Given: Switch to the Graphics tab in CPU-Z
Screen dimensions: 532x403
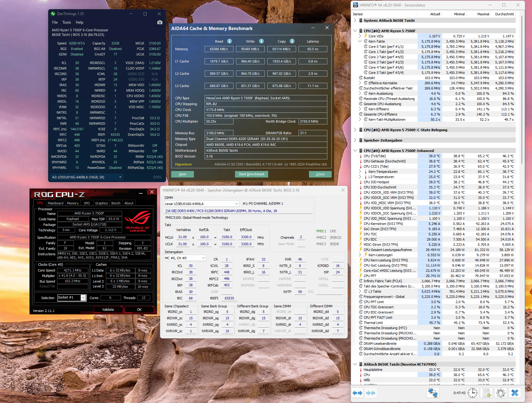Looking at the screenshot, I should [102, 203].
